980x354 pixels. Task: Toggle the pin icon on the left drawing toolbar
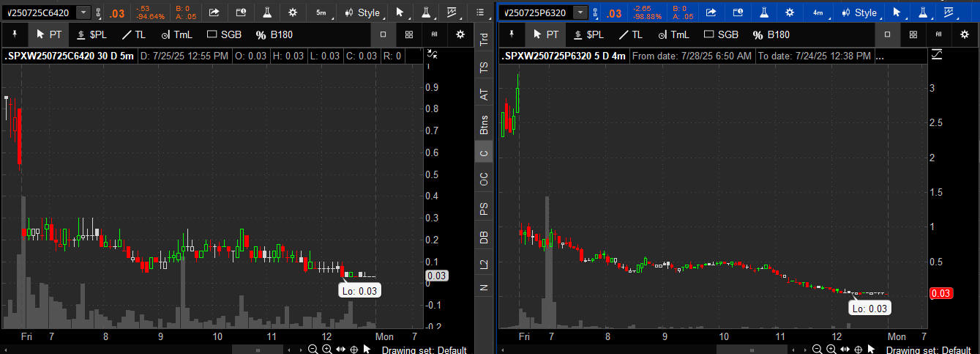pos(15,34)
